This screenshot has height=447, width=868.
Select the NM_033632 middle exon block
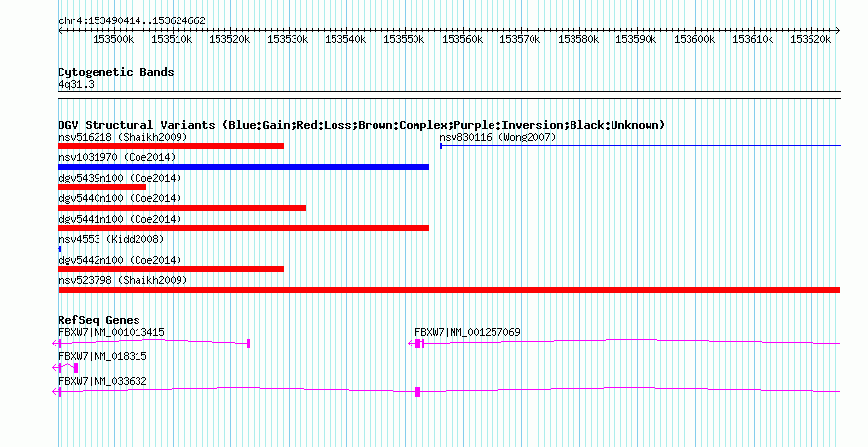pyautogui.click(x=418, y=392)
